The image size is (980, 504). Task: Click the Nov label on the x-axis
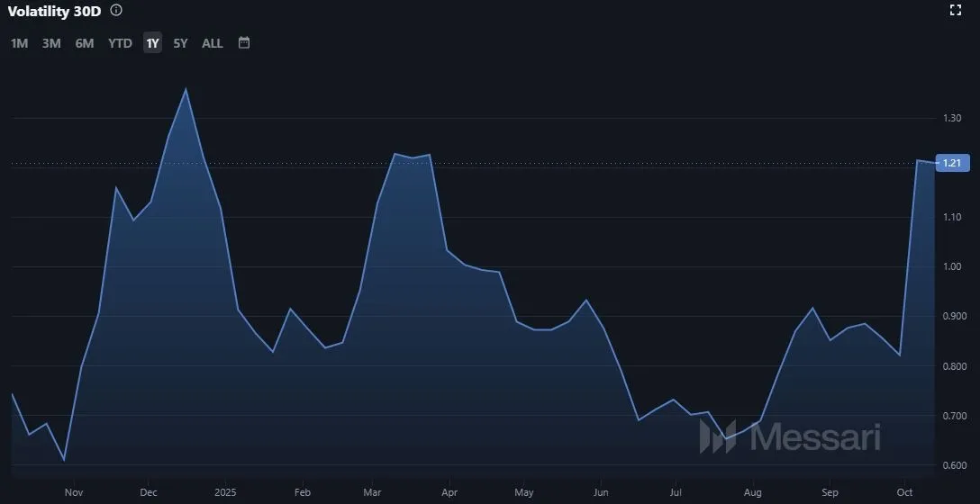pos(74,492)
